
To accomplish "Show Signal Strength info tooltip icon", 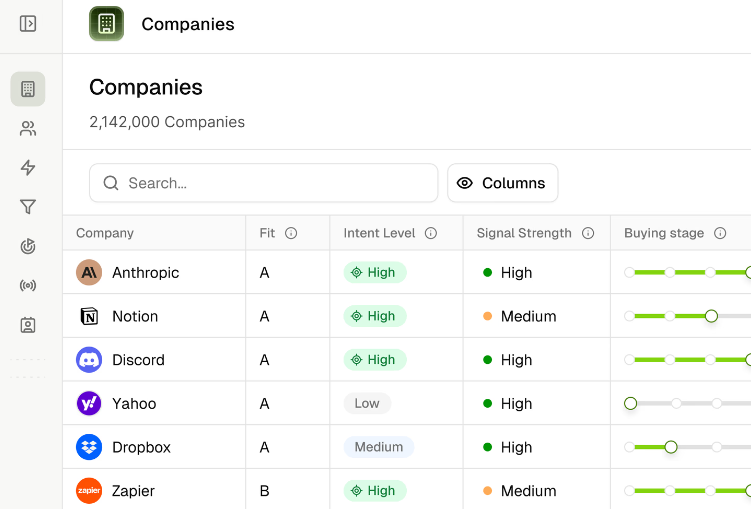I will pos(588,233).
